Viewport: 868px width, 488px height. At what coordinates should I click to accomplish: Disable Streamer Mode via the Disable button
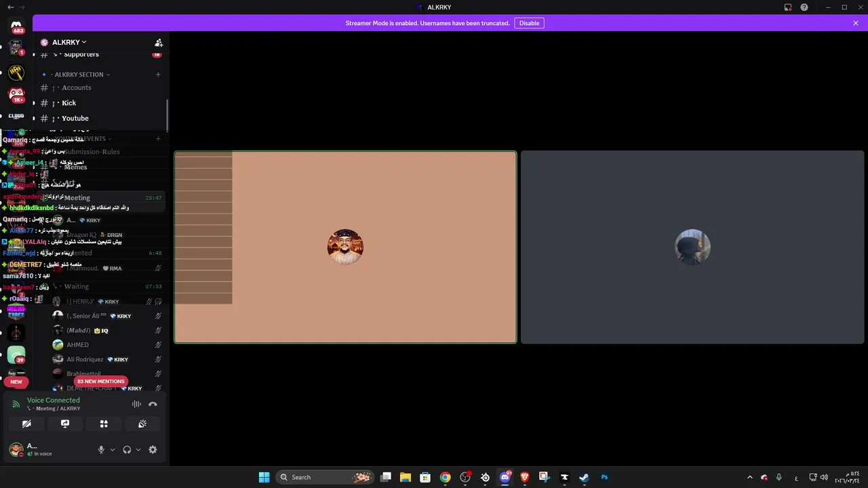pyautogui.click(x=529, y=23)
